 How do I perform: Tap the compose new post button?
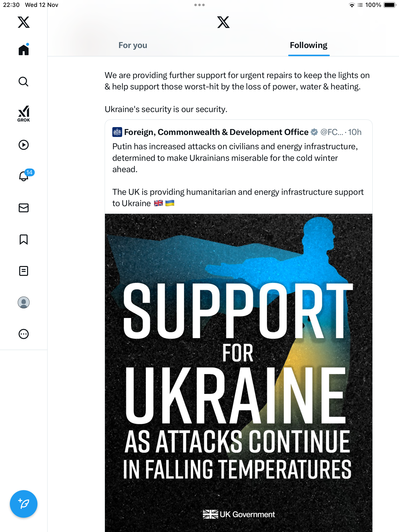[24, 504]
